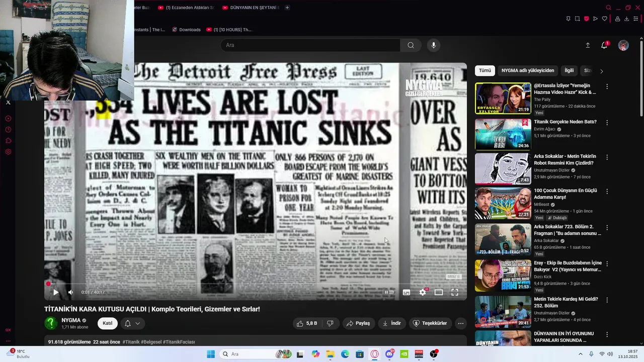Download the video with İndir
The width and height of the screenshot is (644, 362).
[392, 323]
